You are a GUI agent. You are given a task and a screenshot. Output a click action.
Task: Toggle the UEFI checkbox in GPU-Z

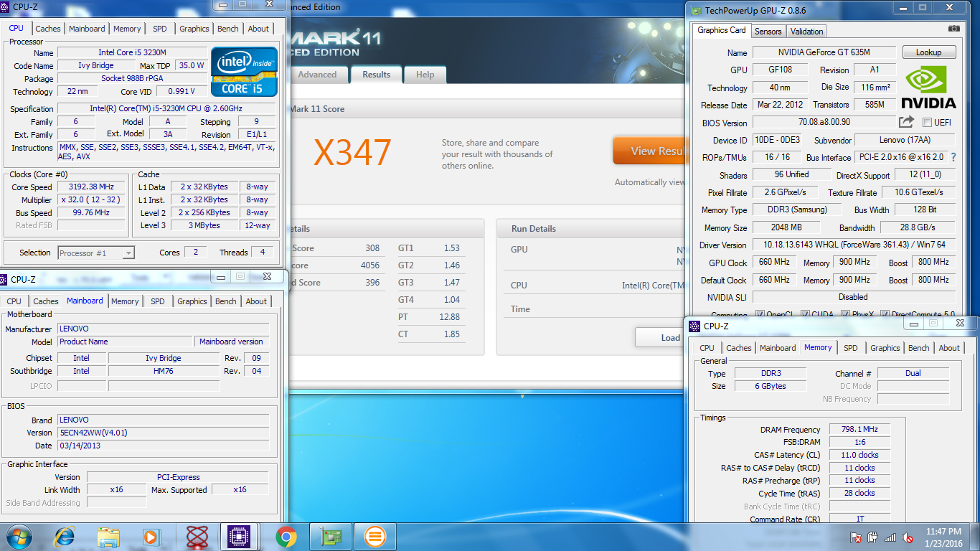(x=927, y=123)
